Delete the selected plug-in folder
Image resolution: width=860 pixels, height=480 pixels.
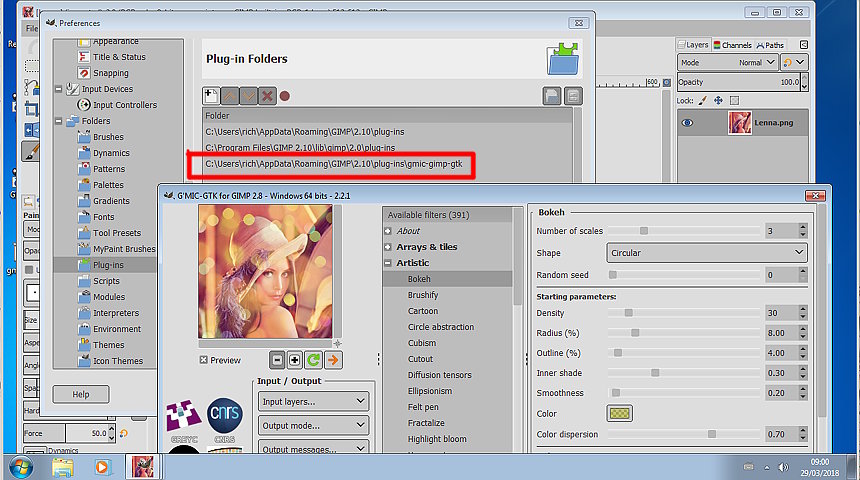coord(267,96)
